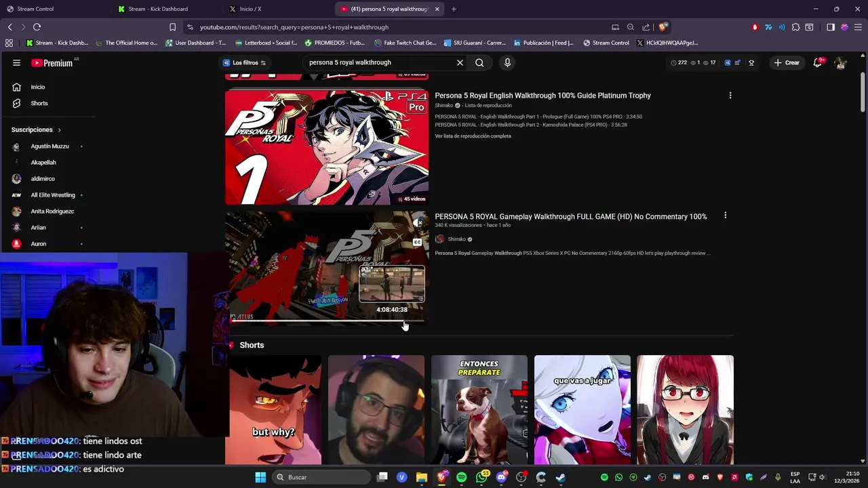Open the SIU Guaraní bookmark
The height and width of the screenshot is (488, 868).
[475, 43]
